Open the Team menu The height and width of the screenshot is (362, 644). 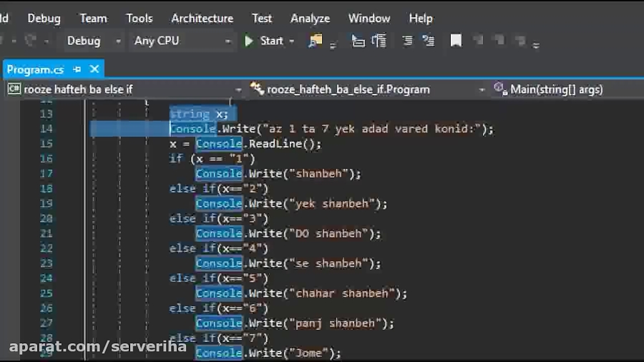coord(93,19)
